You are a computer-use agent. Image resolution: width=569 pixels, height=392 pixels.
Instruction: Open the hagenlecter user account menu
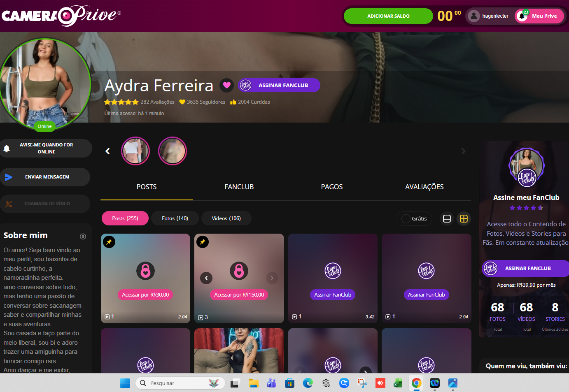pos(490,16)
